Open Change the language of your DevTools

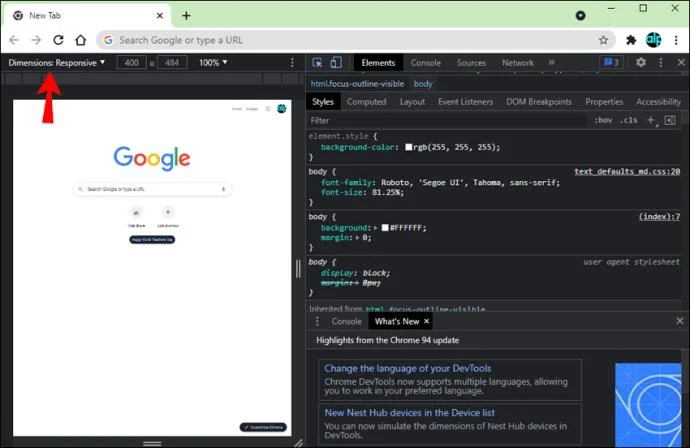pyautogui.click(x=407, y=368)
